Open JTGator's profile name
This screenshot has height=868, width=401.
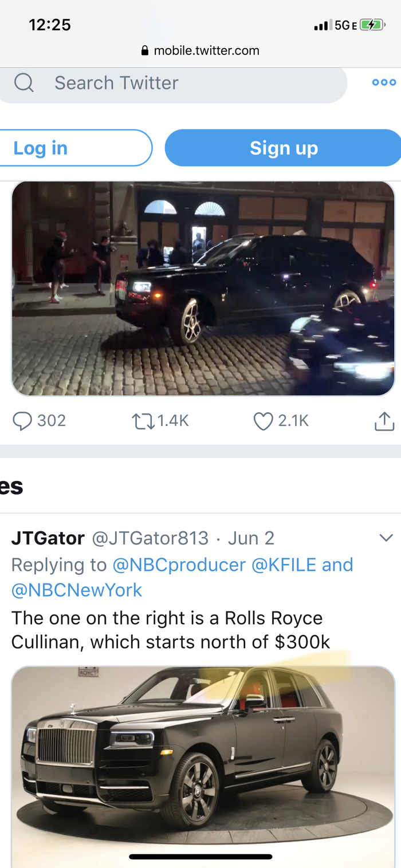click(48, 538)
